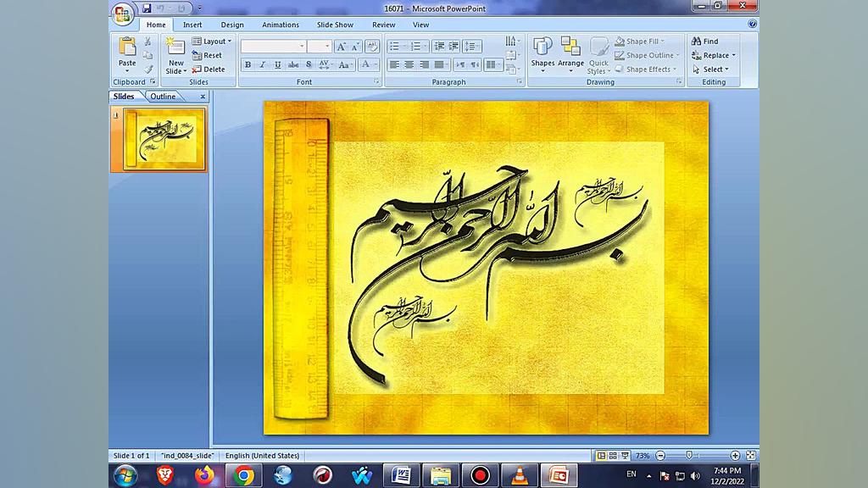Open Paragraph dialog box launcher
The height and width of the screenshot is (488, 868).
pos(520,81)
